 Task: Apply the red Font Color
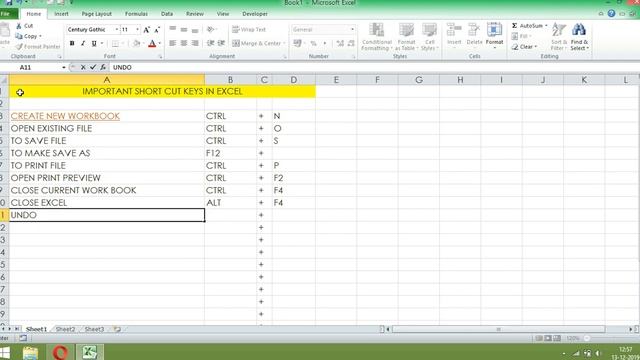pos(152,43)
